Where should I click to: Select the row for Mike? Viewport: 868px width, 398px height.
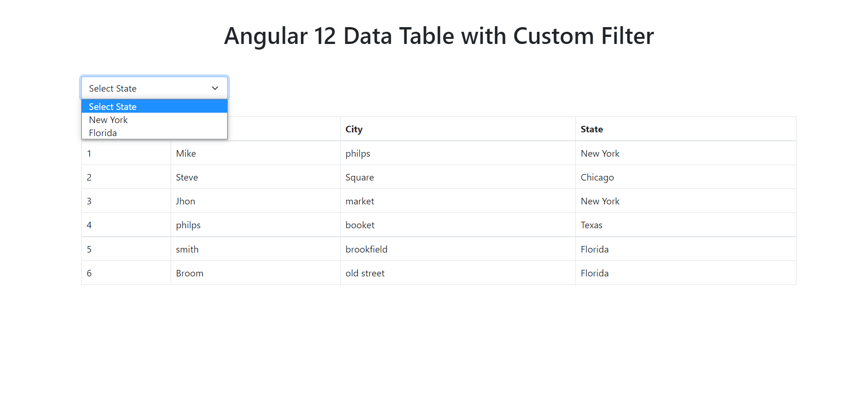pyautogui.click(x=186, y=153)
